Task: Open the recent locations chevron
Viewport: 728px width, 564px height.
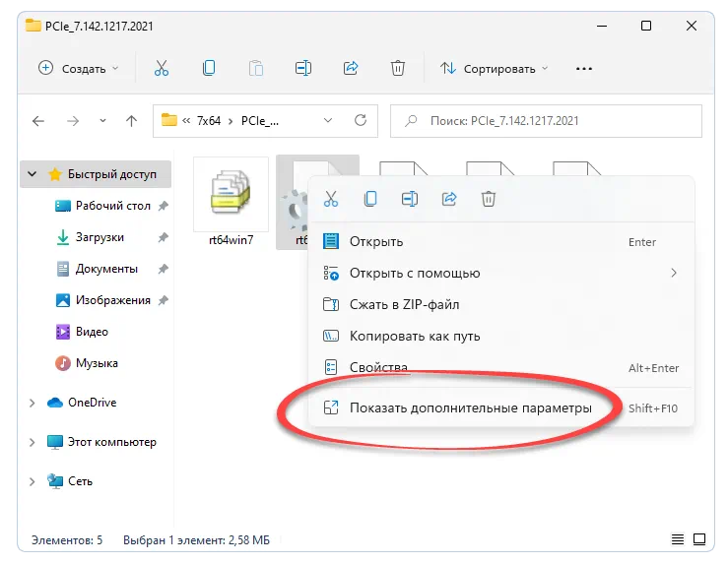Action: click(102, 121)
